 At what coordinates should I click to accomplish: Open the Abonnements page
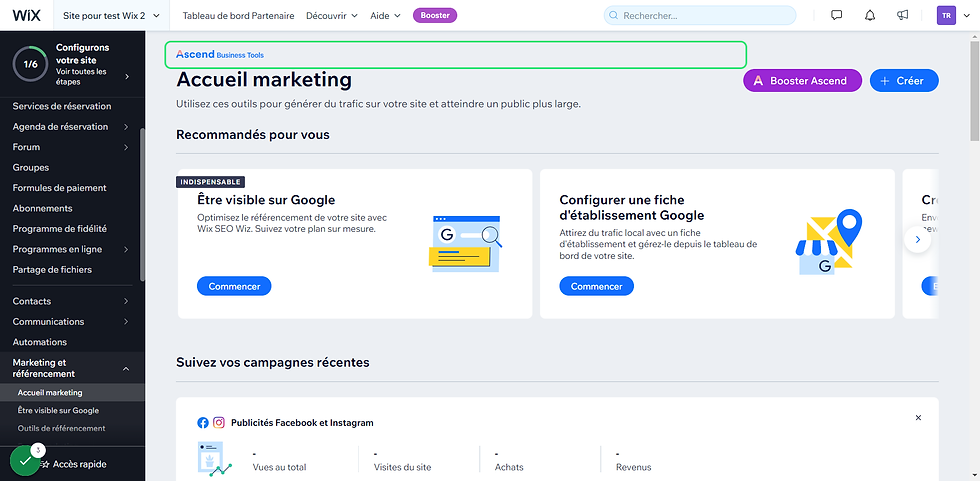click(x=42, y=208)
